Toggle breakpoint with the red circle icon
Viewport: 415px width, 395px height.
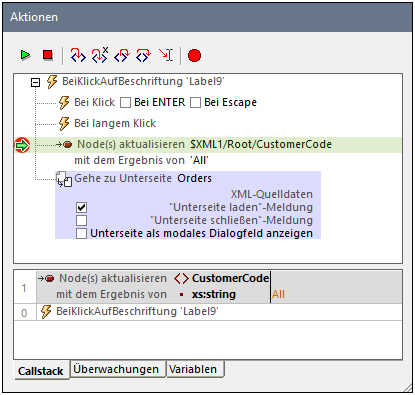pos(194,55)
